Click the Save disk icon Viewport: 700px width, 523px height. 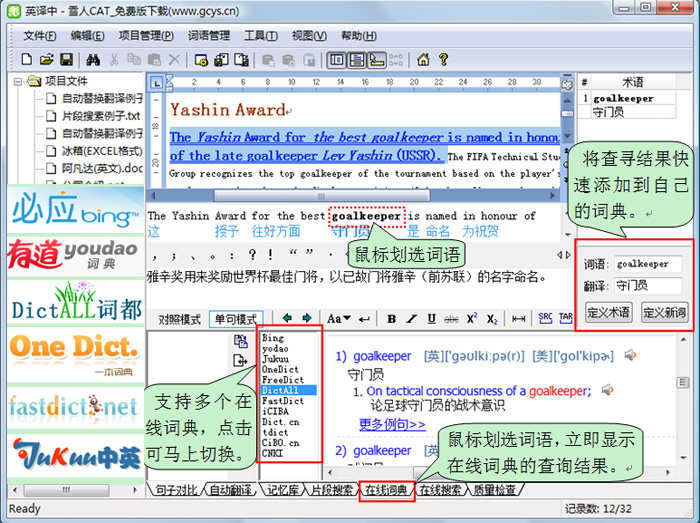tap(66, 60)
